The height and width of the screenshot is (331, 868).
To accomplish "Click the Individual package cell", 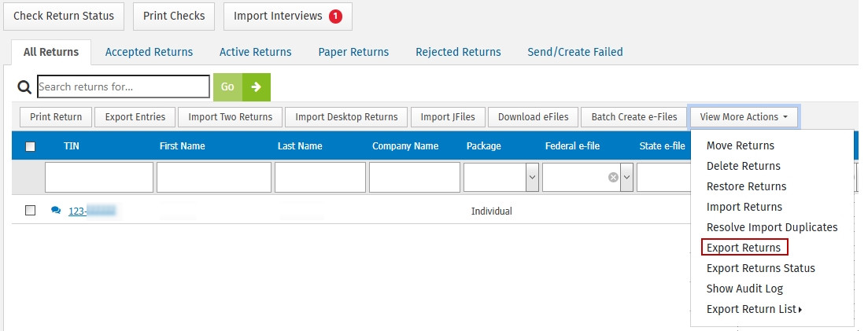I will (492, 211).
